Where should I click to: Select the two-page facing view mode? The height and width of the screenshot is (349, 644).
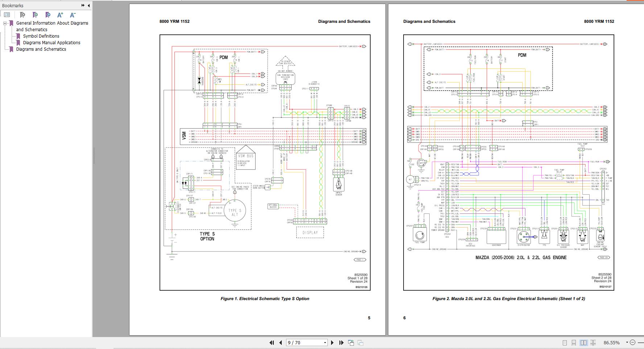(x=583, y=342)
